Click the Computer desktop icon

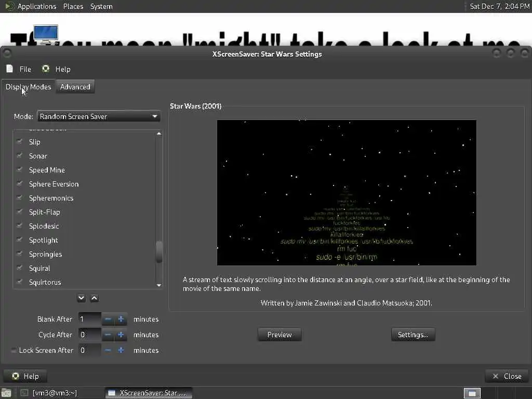point(46,35)
